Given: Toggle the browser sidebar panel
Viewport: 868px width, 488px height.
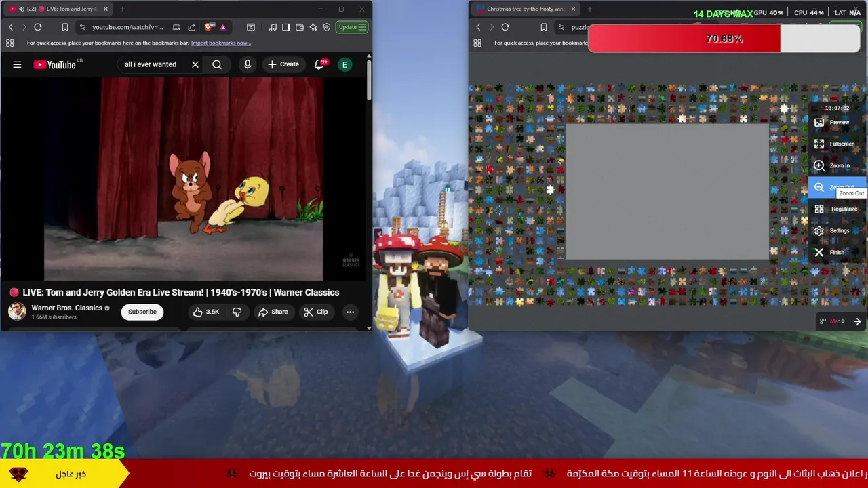Looking at the screenshot, I should (x=286, y=27).
